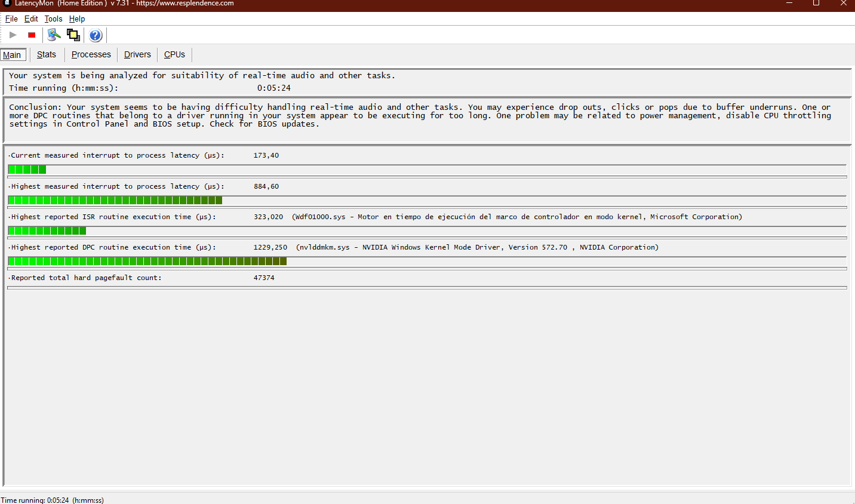The width and height of the screenshot is (855, 504).
Task: Click the Wdf01000.sys driver description text
Action: (x=517, y=217)
